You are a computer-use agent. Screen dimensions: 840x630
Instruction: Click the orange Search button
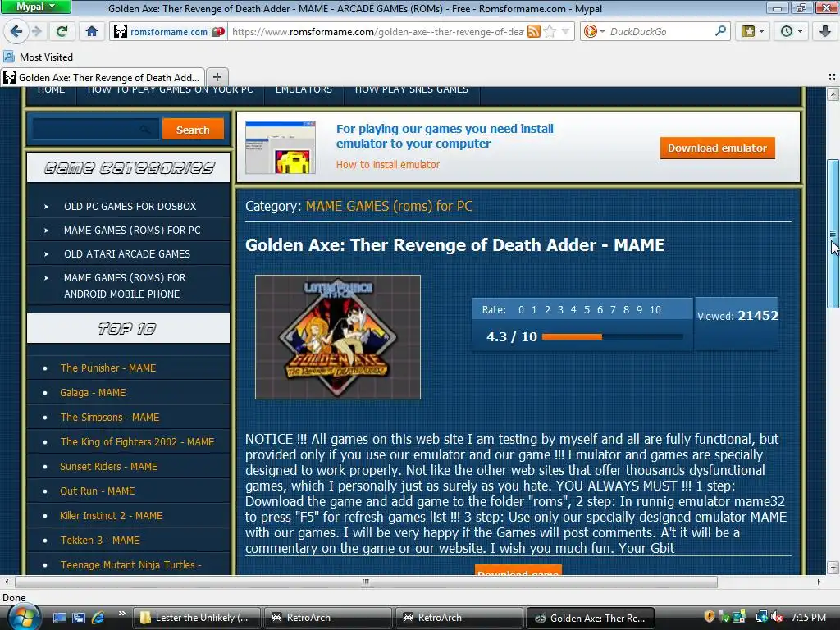point(193,129)
